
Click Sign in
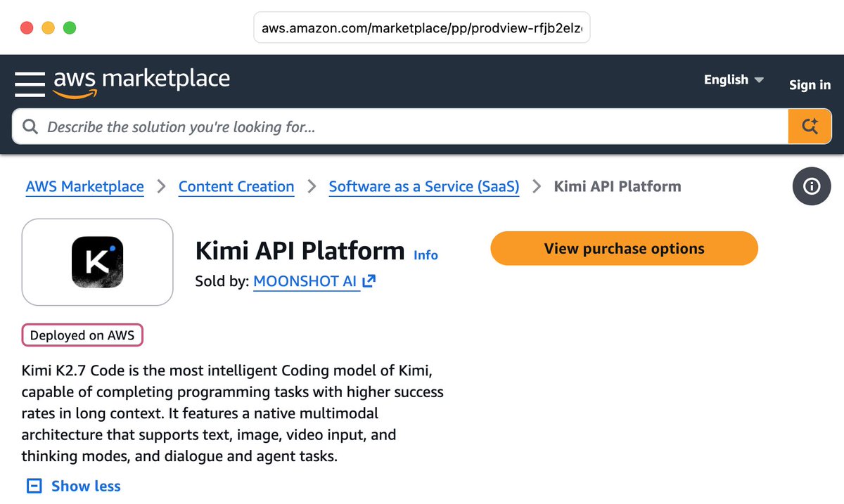(810, 85)
